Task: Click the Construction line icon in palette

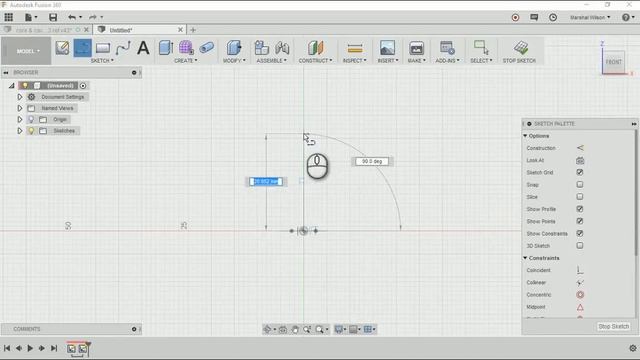Action: pos(580,148)
